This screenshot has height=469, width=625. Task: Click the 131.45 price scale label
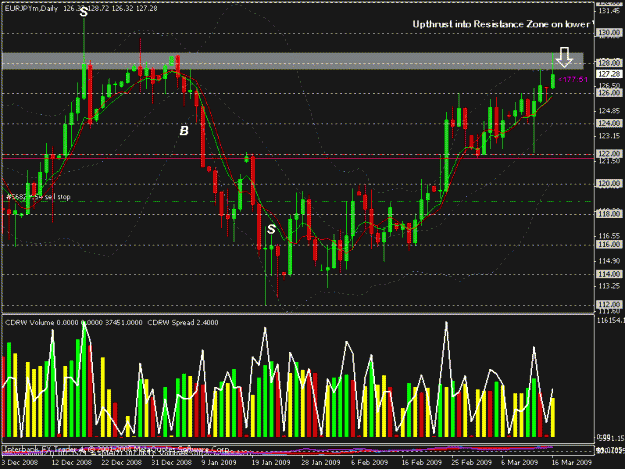pos(609,11)
